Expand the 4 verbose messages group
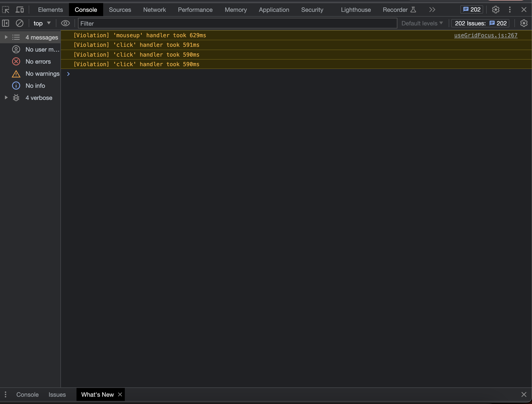Screen dimensions: 532x404 tap(6, 98)
